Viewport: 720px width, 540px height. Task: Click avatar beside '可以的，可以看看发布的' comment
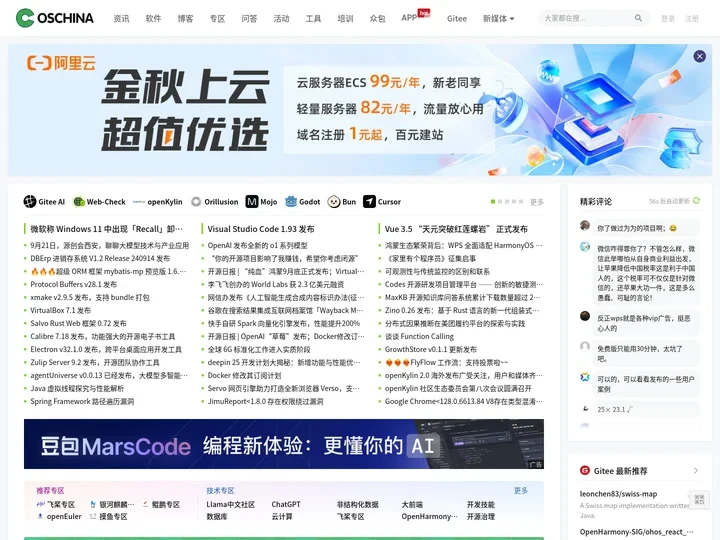tap(585, 377)
